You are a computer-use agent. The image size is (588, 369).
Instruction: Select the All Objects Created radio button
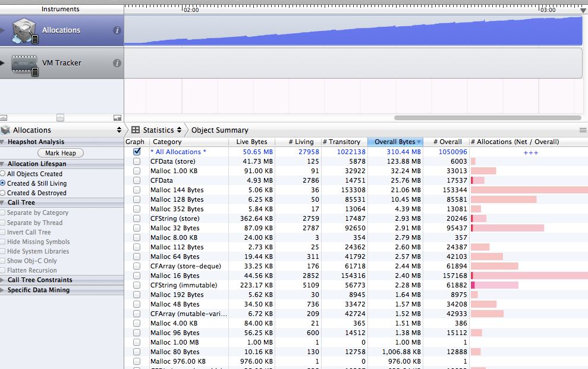[x=2, y=173]
